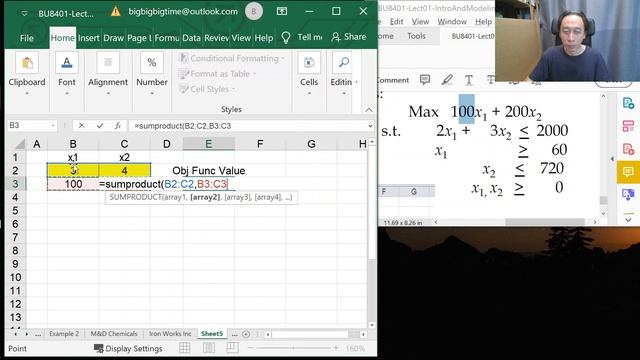Select column E header
The image size is (640, 360).
(209, 144)
